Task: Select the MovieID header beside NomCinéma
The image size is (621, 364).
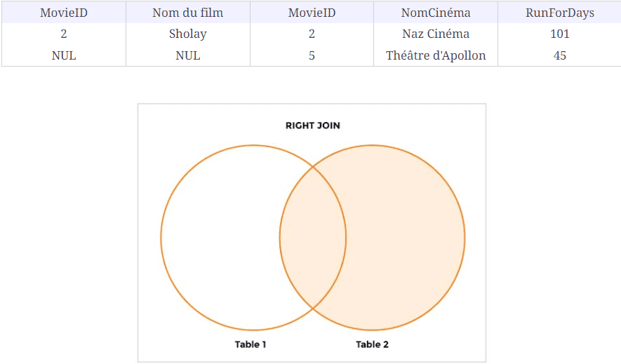Action: [312, 13]
